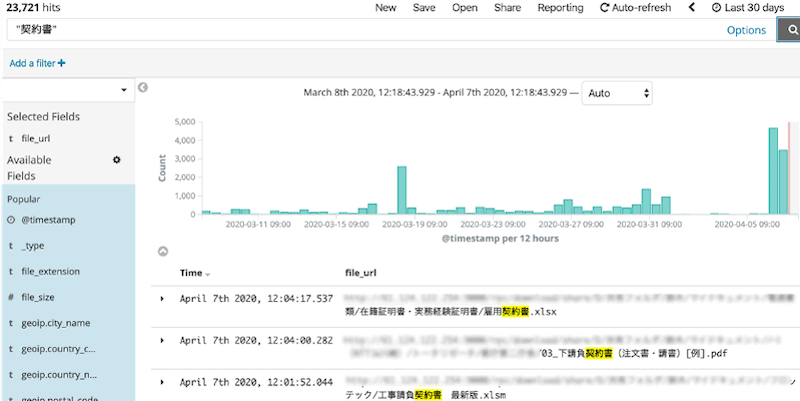This screenshot has height=401, width=800.
Task: Click the Options link in search bar
Action: pos(746,30)
